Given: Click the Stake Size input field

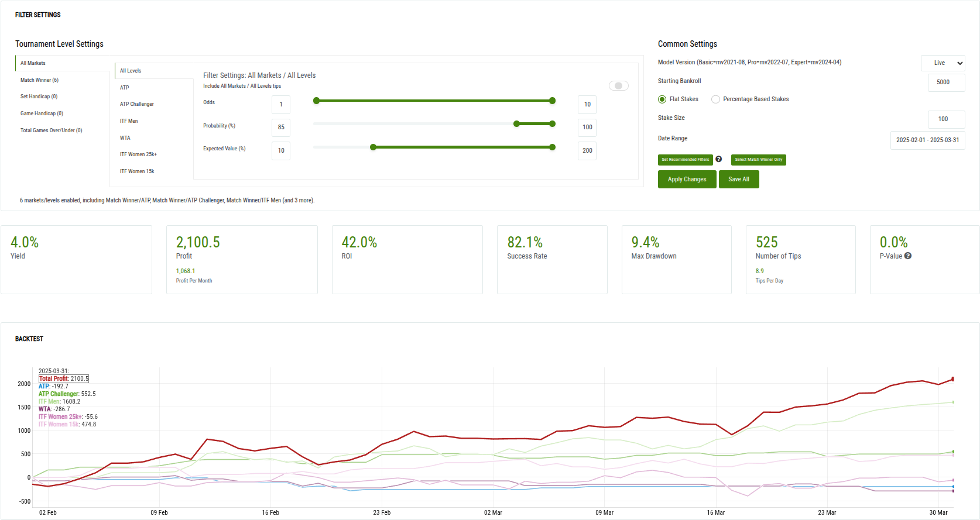Looking at the screenshot, I should 945,119.
